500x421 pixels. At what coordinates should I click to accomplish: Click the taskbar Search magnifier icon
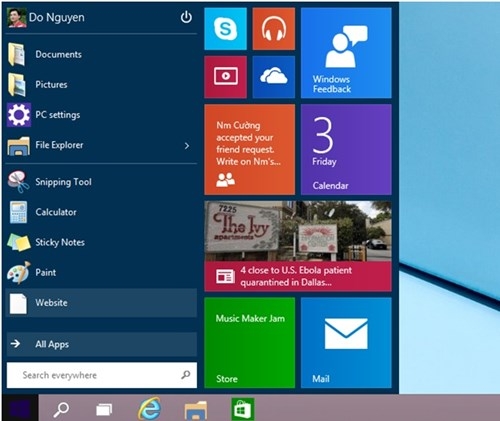point(61,409)
